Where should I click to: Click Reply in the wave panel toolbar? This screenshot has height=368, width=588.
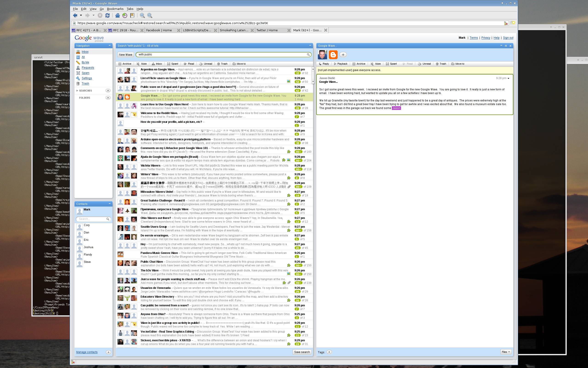pos(324,64)
